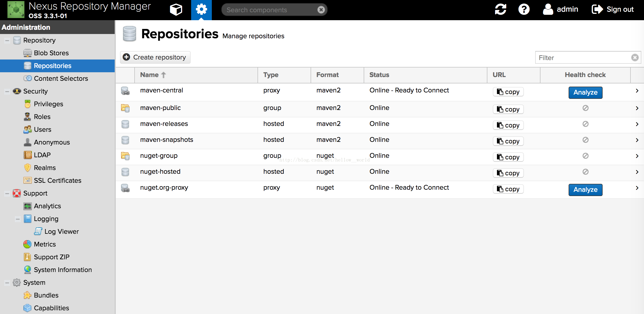Viewport: 644px width, 314px height.
Task: Sort by the Name column header
Action: pos(196,75)
